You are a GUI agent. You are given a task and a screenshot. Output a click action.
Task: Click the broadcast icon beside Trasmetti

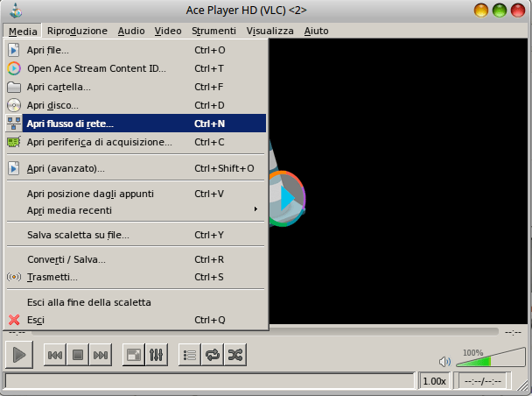click(14, 277)
